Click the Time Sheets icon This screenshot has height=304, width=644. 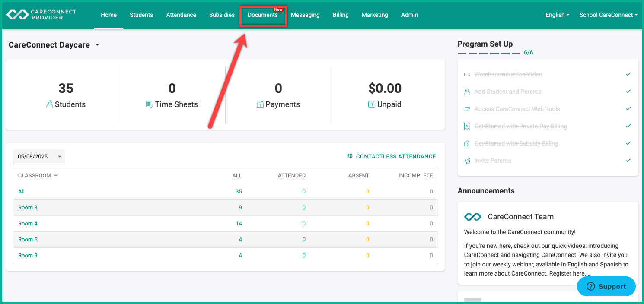(150, 104)
